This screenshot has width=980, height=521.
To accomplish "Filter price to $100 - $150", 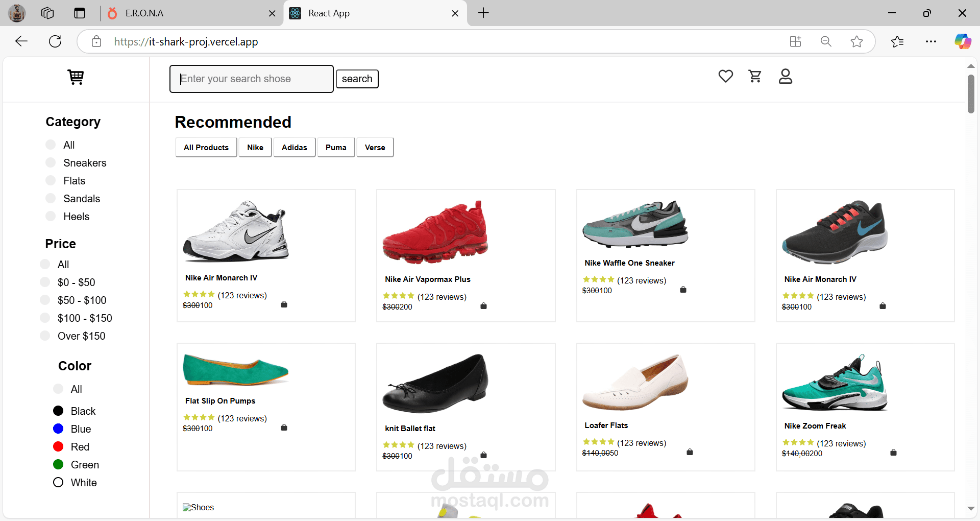I will (x=45, y=318).
